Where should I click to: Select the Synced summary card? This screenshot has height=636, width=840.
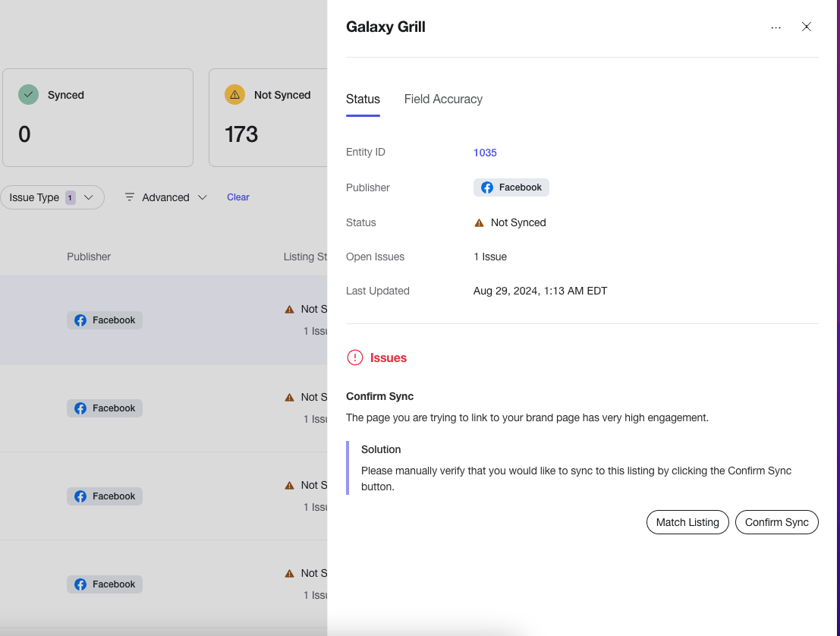pos(97,118)
